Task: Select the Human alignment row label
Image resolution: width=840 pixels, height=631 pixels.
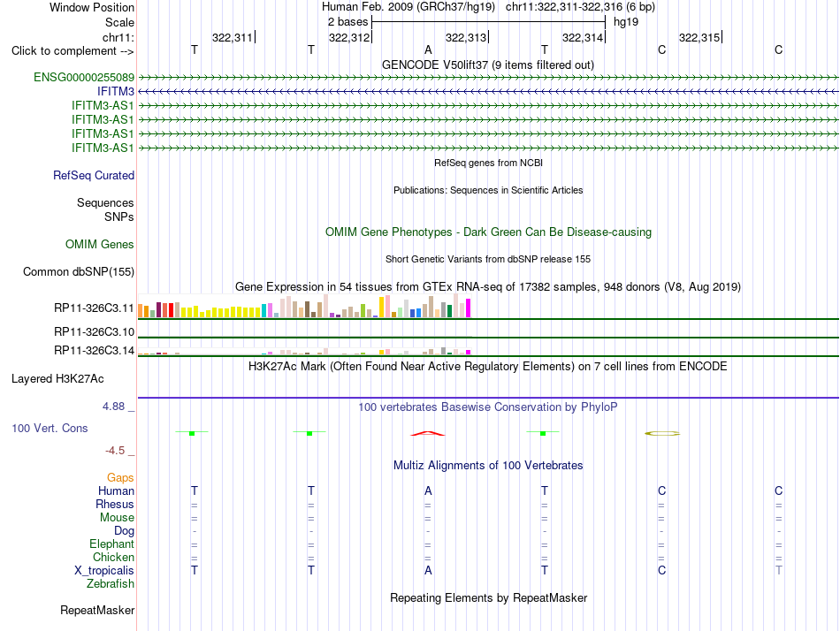Action: pos(116,490)
